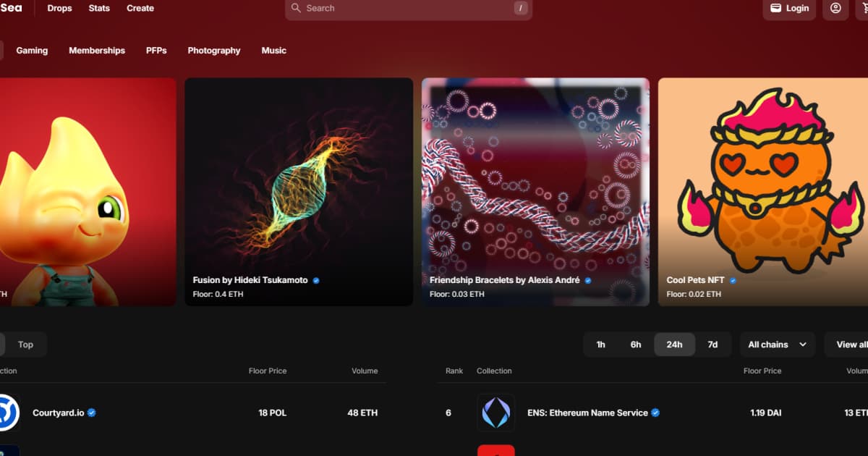Screen dimensions: 868x456
Task: Select the 24h time range
Action: pyautogui.click(x=674, y=345)
